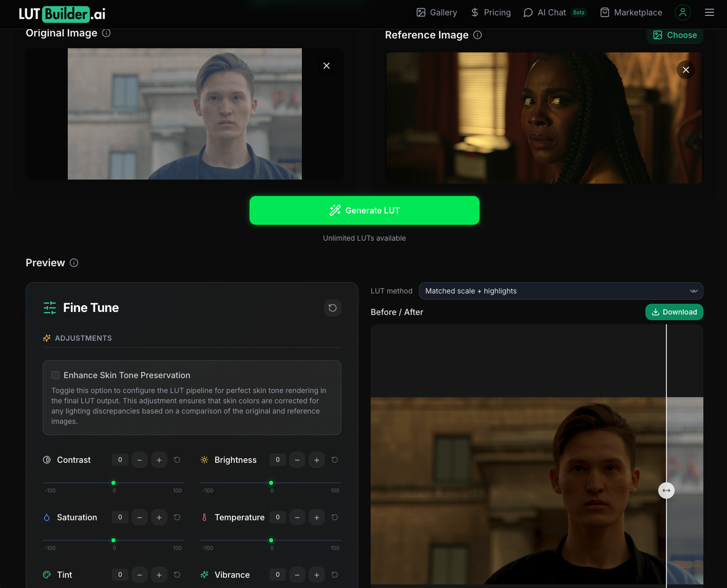Increase Contrast with plus button

[x=159, y=460]
